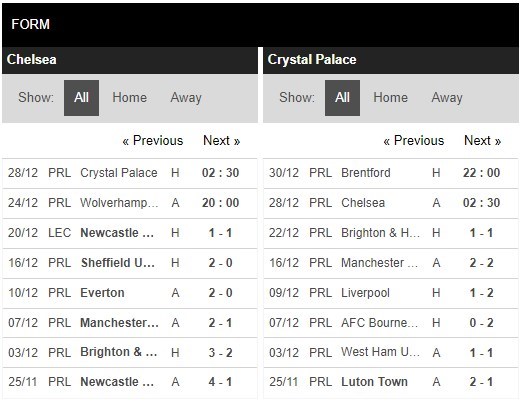This screenshot has height=417, width=524.
Task: Open Chelsea vs Crystal Palace 28/12 fixture
Action: coord(130,173)
